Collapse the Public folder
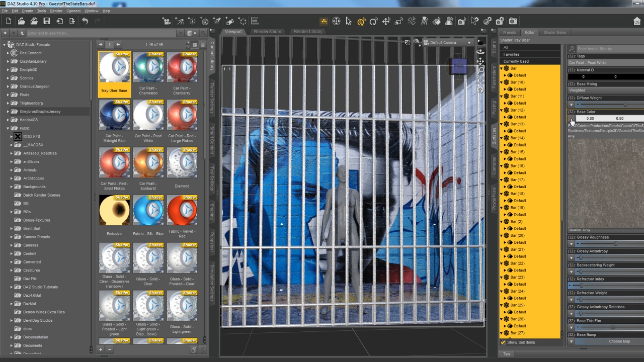The image size is (644, 362). coord(8,128)
